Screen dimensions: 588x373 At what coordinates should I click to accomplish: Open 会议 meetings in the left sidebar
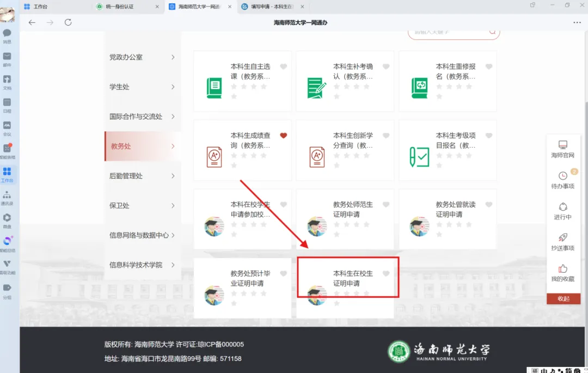(x=7, y=129)
